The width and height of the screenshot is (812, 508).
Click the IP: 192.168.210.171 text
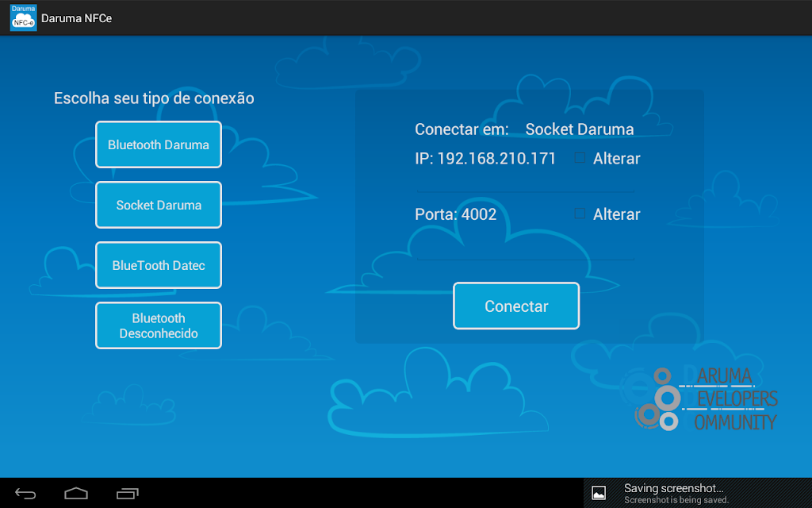coord(485,158)
